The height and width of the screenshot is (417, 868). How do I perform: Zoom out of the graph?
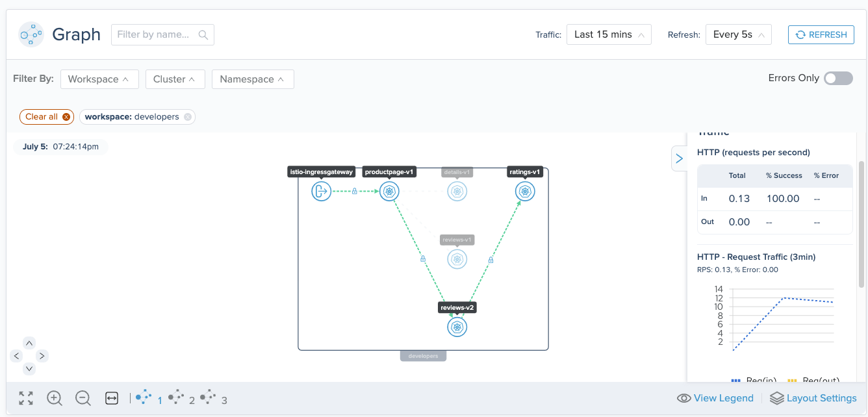point(83,398)
